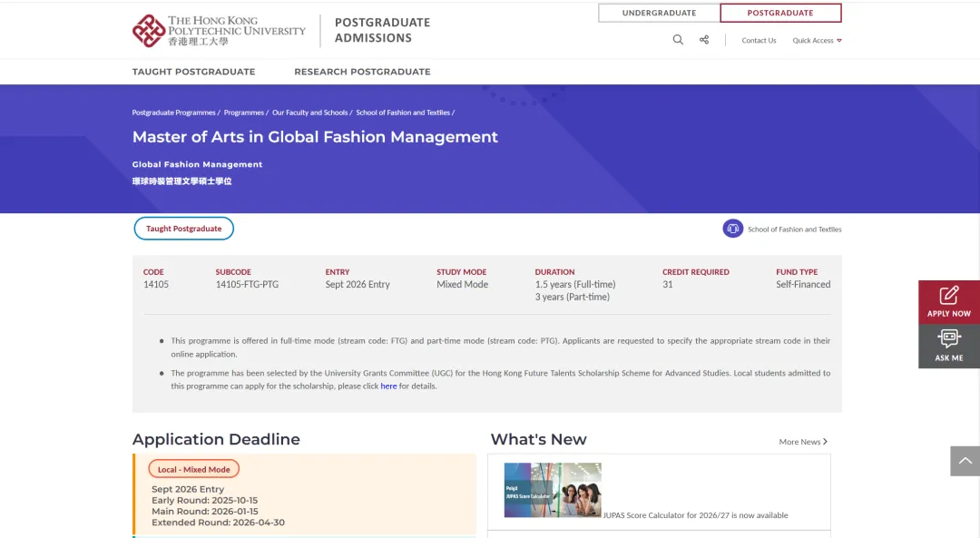Image resolution: width=980 pixels, height=538 pixels.
Task: Follow the 'here' scholarship details link
Action: click(x=388, y=386)
